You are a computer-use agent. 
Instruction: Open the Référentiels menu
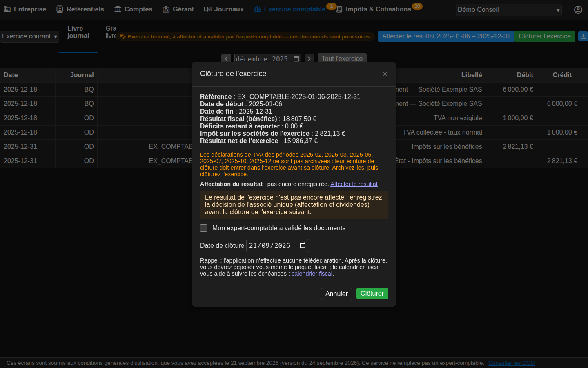point(80,9)
